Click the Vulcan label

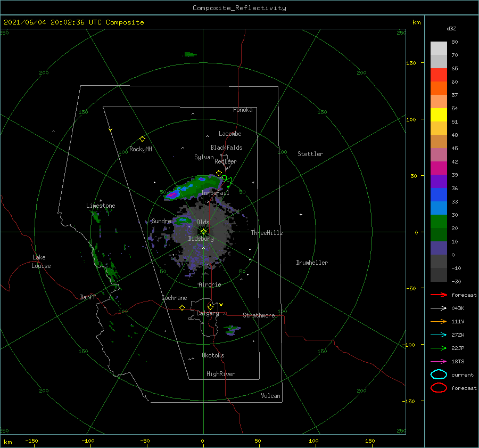pyautogui.click(x=270, y=396)
